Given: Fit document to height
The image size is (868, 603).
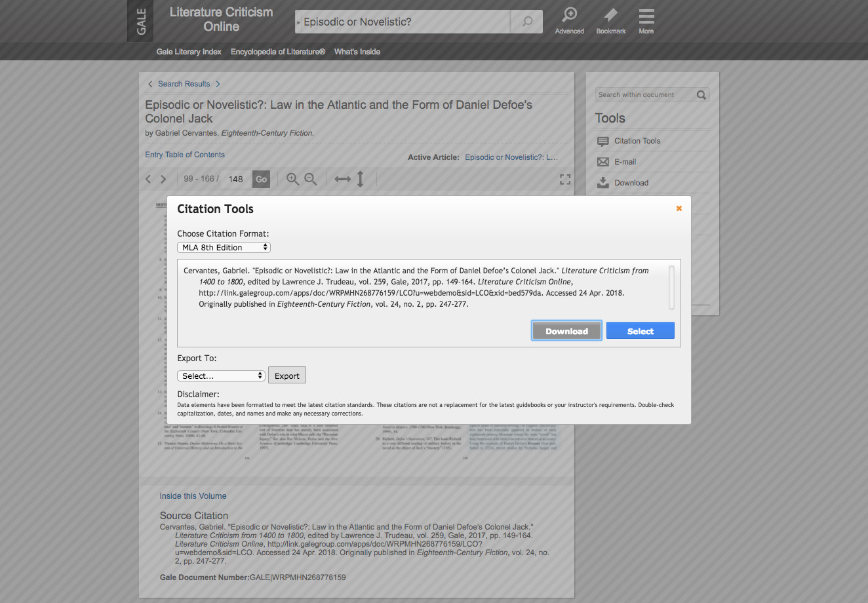Looking at the screenshot, I should (360, 179).
